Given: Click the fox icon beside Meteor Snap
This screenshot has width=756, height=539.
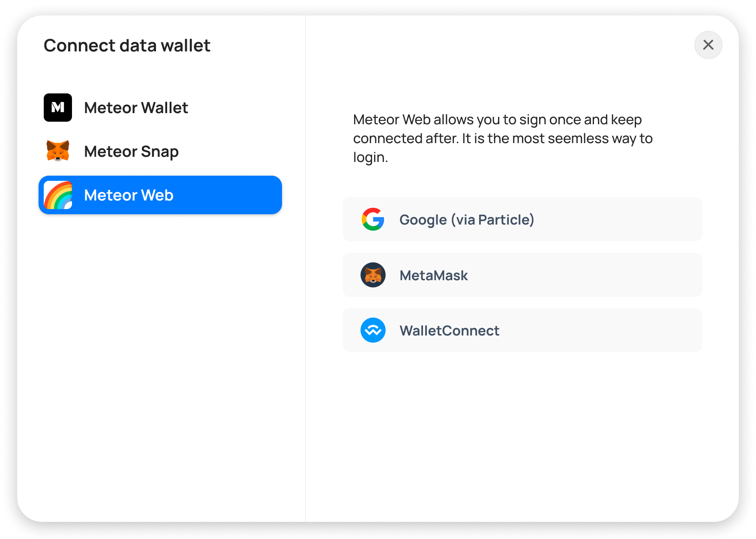Looking at the screenshot, I should click(58, 151).
